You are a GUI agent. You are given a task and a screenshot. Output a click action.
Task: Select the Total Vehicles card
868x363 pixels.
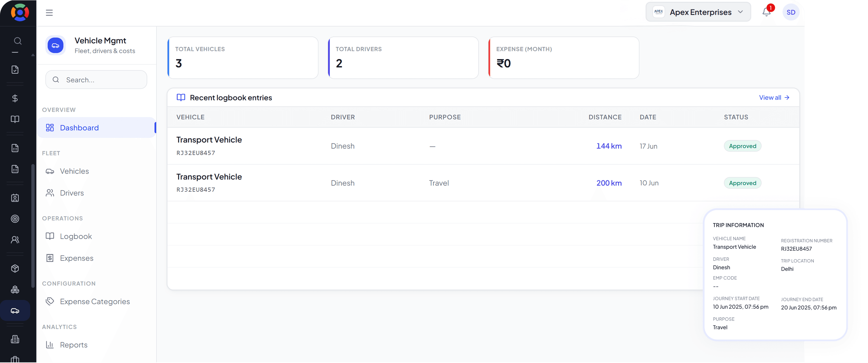coord(243,58)
